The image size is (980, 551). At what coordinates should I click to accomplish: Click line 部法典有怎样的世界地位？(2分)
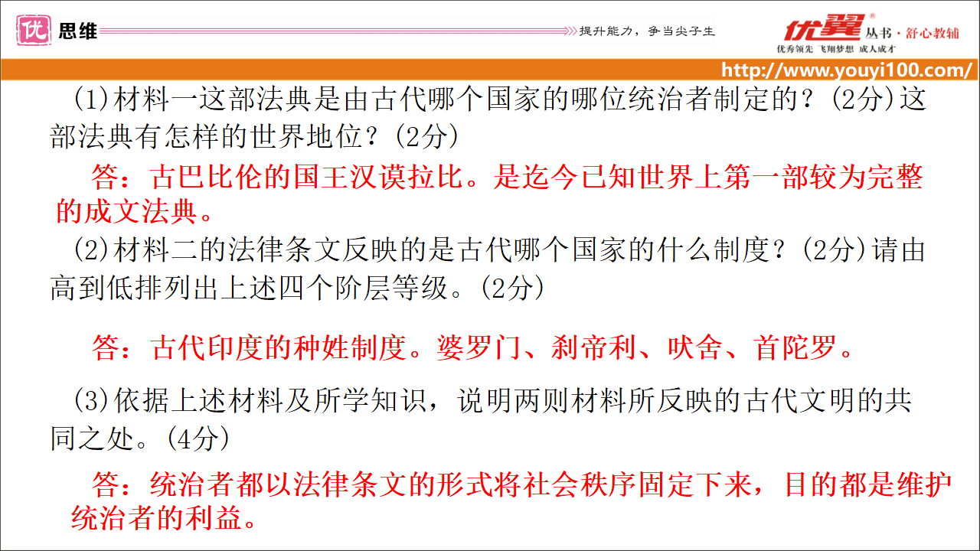point(254,137)
